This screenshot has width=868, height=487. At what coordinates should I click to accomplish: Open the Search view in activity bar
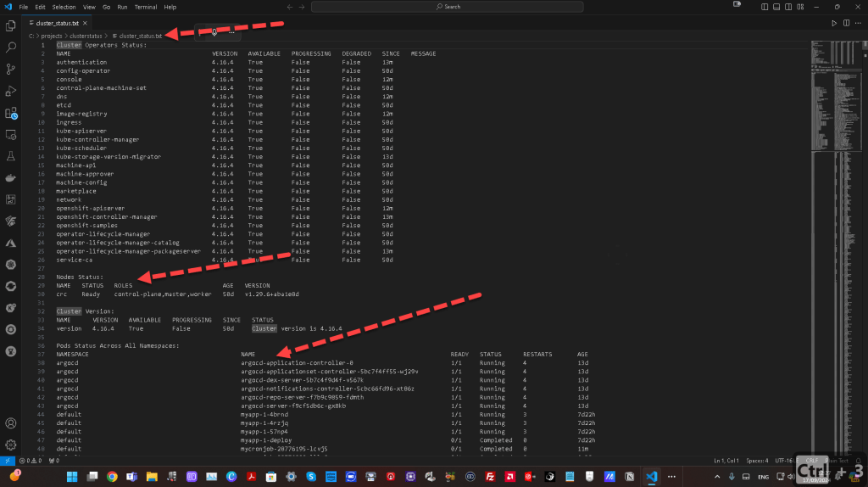click(10, 48)
